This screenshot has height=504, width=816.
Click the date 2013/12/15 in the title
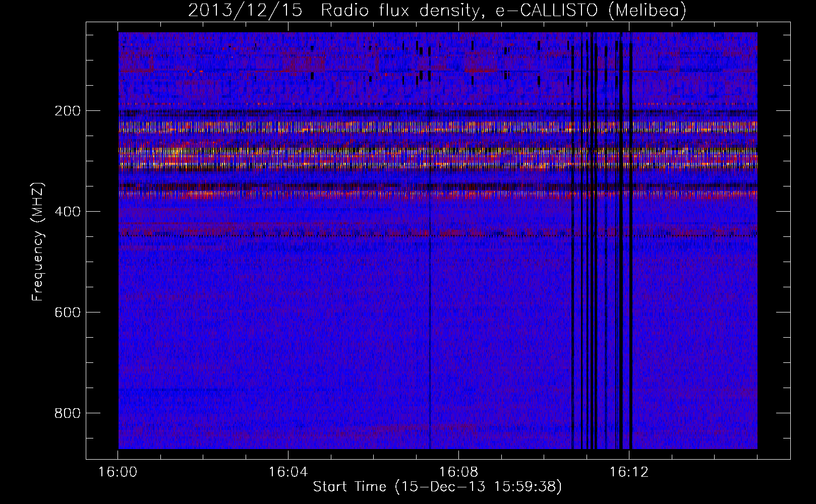245,10
